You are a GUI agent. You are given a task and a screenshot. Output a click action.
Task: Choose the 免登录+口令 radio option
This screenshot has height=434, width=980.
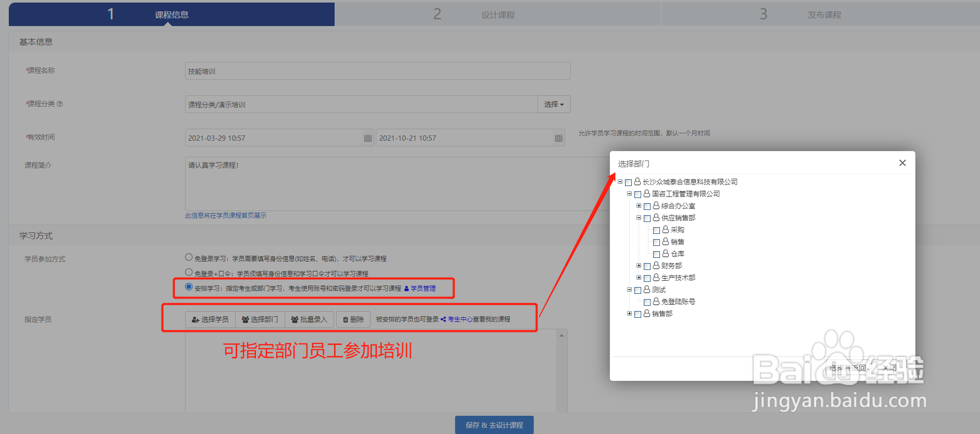click(189, 272)
